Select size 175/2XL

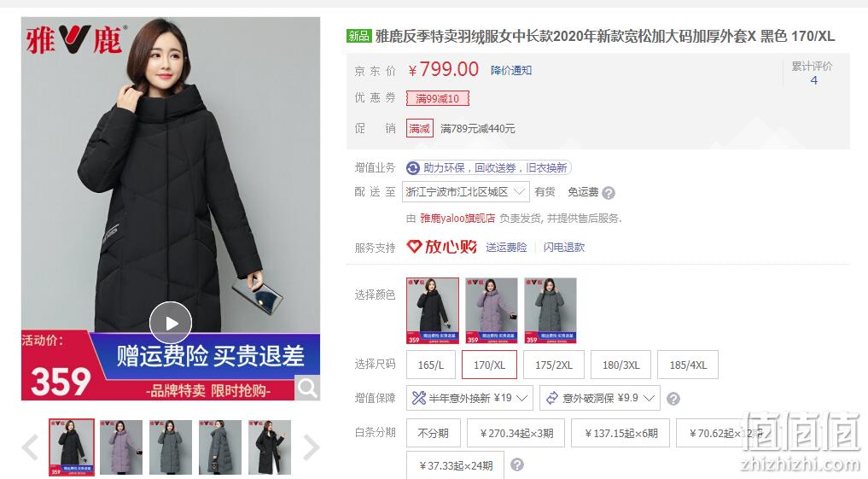click(554, 365)
